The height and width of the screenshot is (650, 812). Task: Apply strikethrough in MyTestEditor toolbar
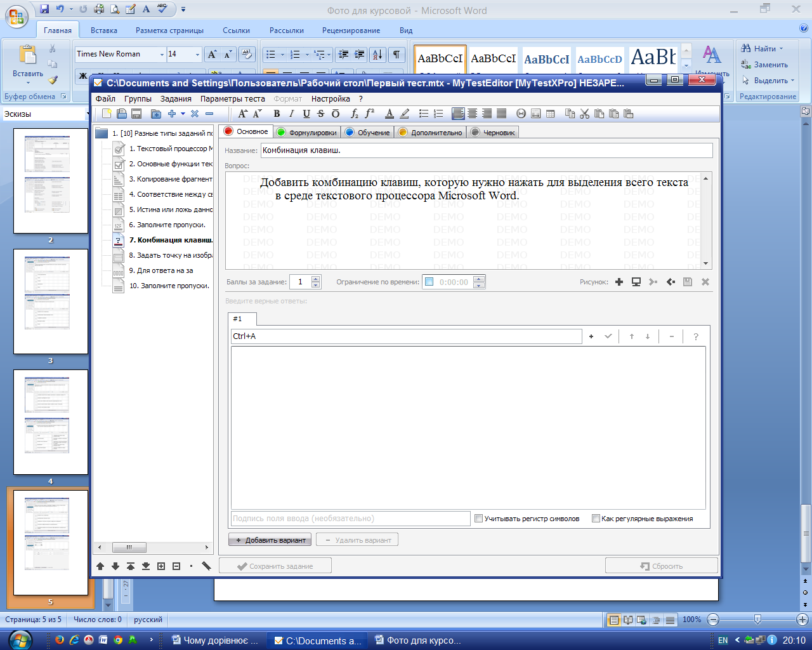(x=320, y=114)
